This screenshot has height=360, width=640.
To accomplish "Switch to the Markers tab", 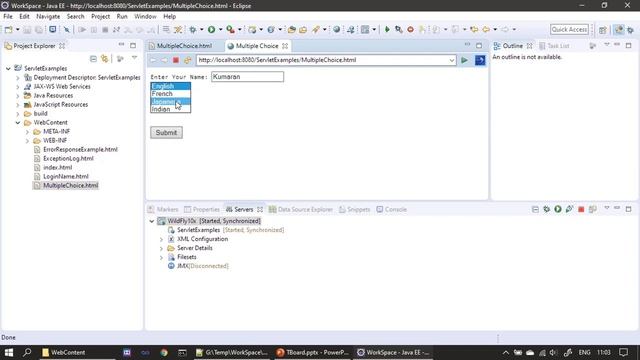I will coord(163,209).
